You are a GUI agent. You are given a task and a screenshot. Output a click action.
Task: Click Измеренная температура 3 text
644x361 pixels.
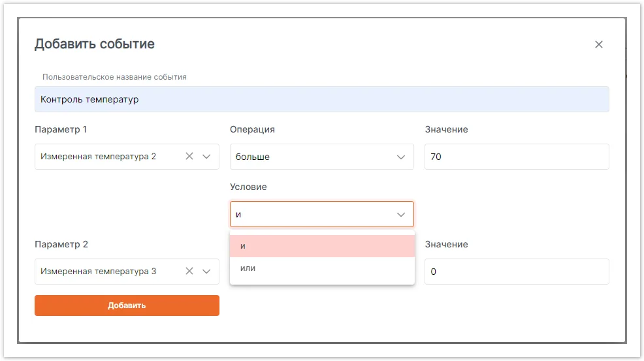[98, 272]
